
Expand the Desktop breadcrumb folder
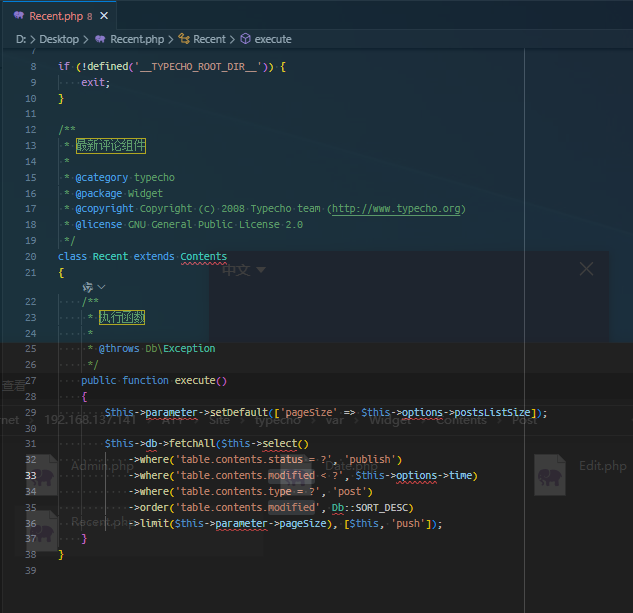tap(59, 39)
